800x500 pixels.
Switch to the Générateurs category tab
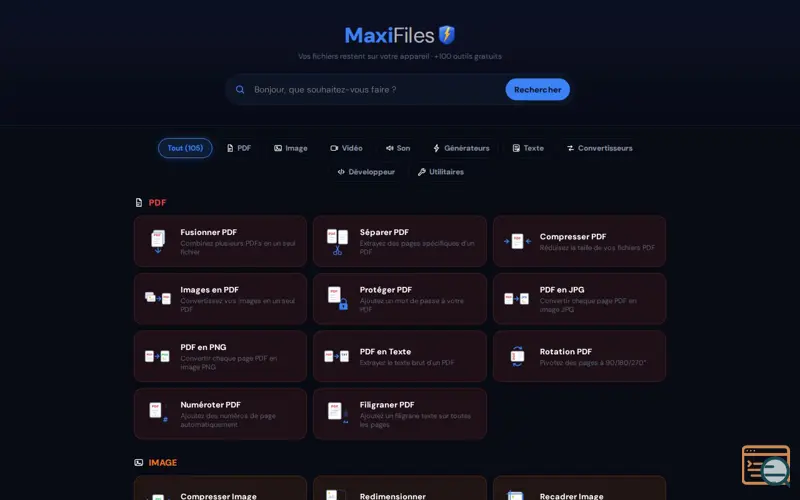461,148
